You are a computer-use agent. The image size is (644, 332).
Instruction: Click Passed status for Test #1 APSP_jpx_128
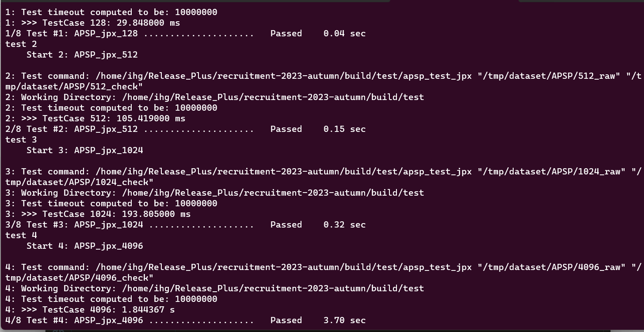(x=286, y=33)
